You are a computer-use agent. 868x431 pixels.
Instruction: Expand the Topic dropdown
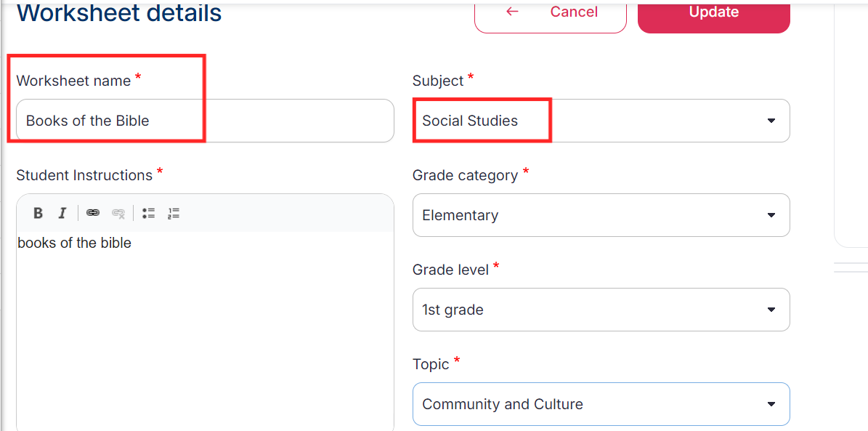[x=601, y=404]
